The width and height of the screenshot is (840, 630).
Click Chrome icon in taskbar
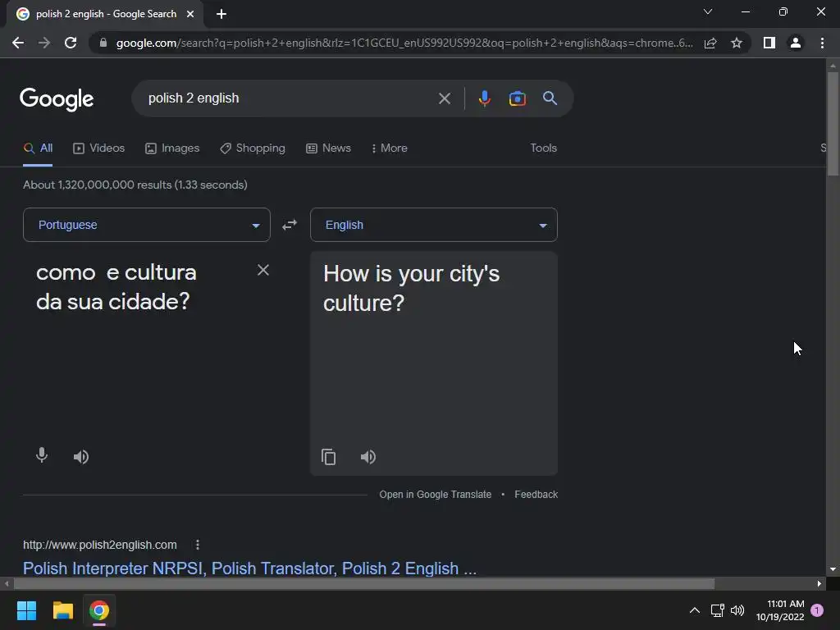pos(99,610)
